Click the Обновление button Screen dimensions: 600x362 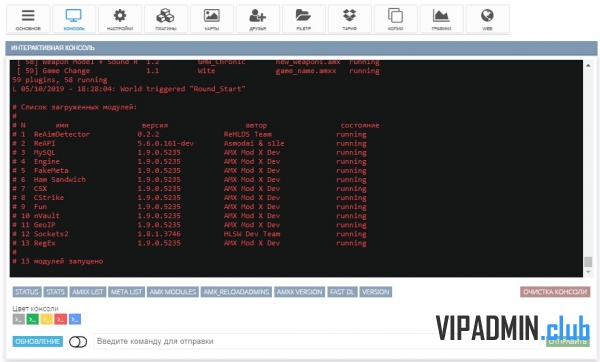[38, 342]
